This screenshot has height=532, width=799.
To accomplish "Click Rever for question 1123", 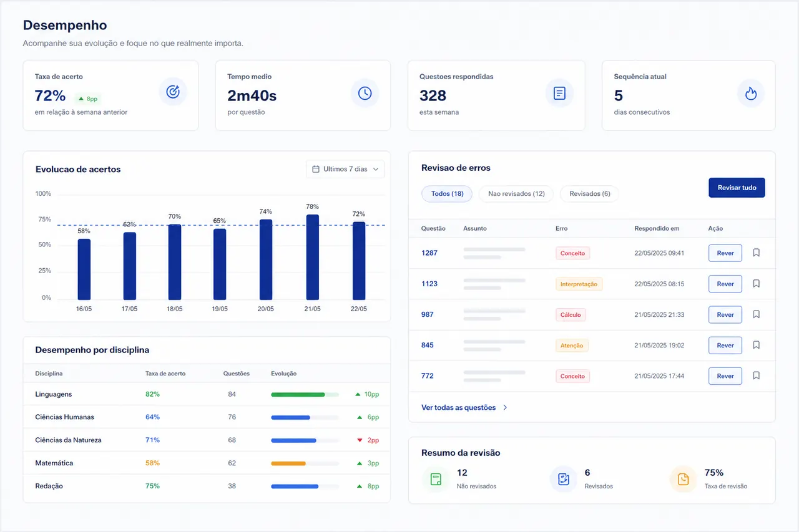I will pos(725,284).
